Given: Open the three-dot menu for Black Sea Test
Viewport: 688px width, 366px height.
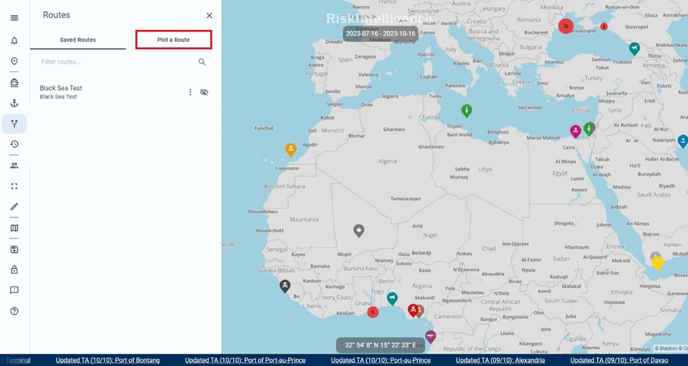Looking at the screenshot, I should click(190, 92).
